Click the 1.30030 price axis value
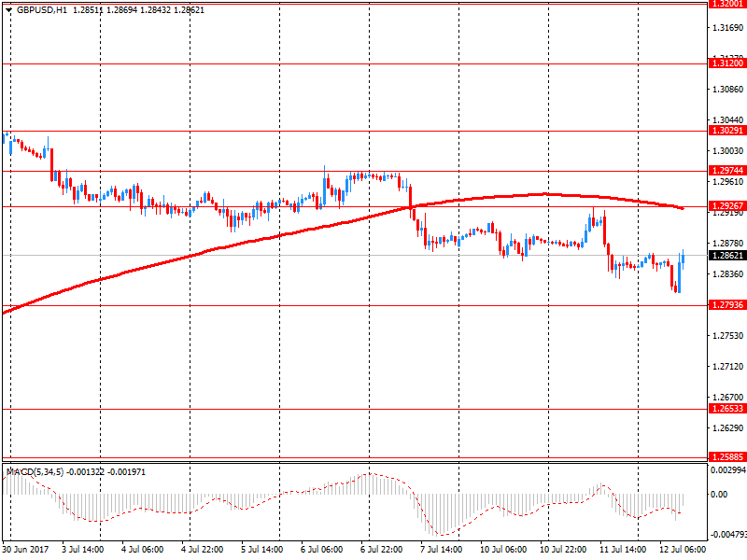Image resolution: width=747 pixels, height=560 pixels. click(727, 151)
